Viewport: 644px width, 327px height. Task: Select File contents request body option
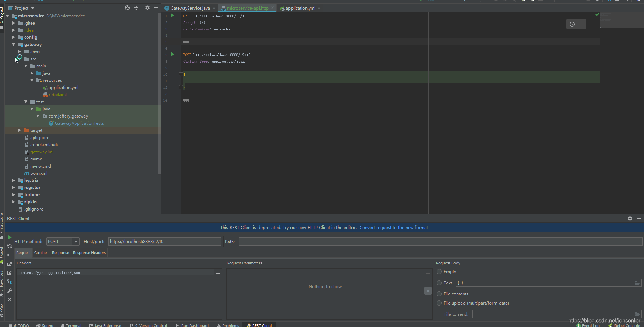pos(439,294)
